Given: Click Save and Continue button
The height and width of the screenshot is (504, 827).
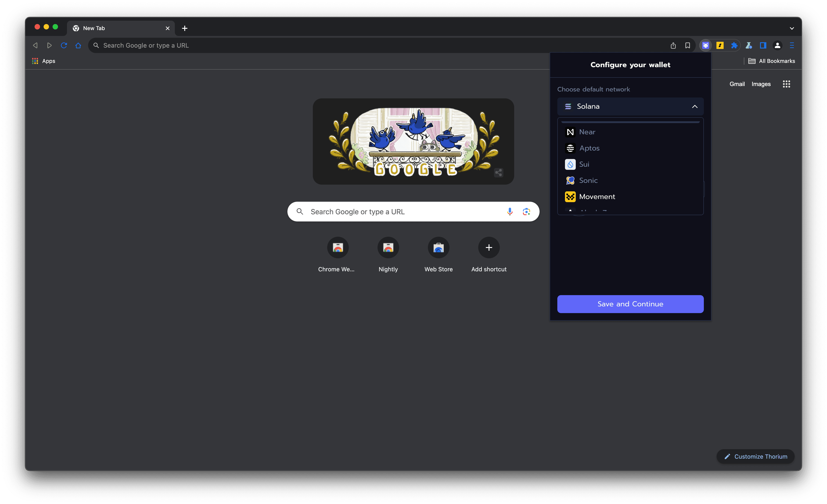Looking at the screenshot, I should pyautogui.click(x=630, y=304).
